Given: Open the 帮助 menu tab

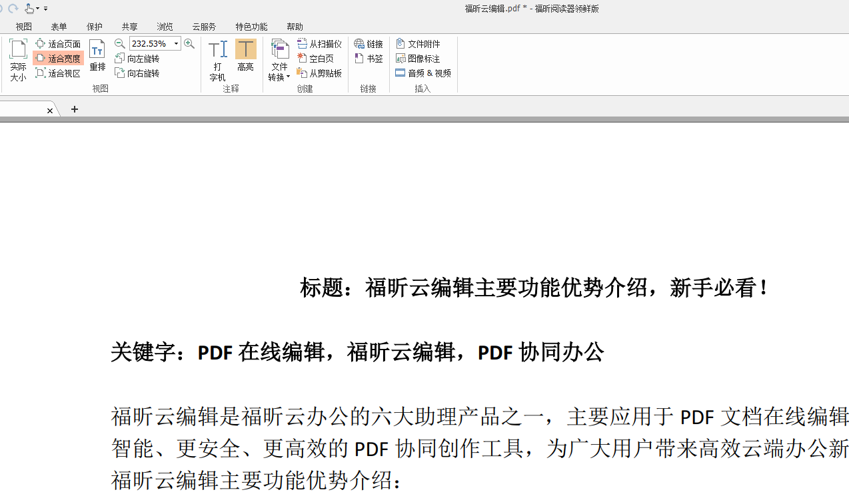Looking at the screenshot, I should click(295, 27).
